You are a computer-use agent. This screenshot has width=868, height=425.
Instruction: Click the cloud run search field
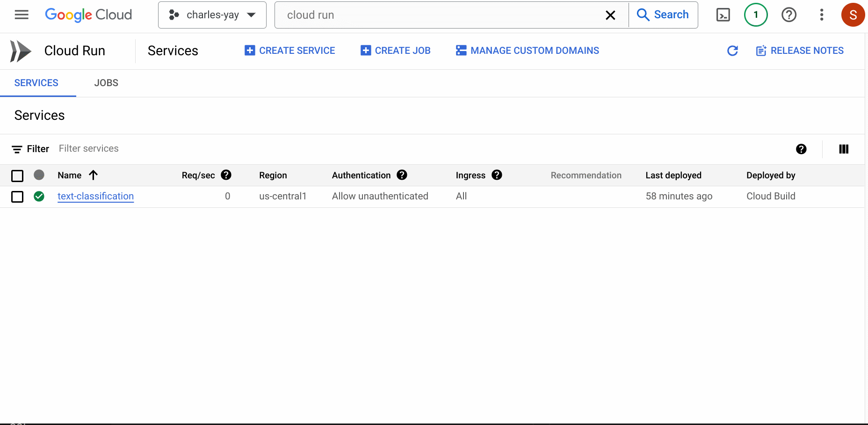[x=440, y=15]
